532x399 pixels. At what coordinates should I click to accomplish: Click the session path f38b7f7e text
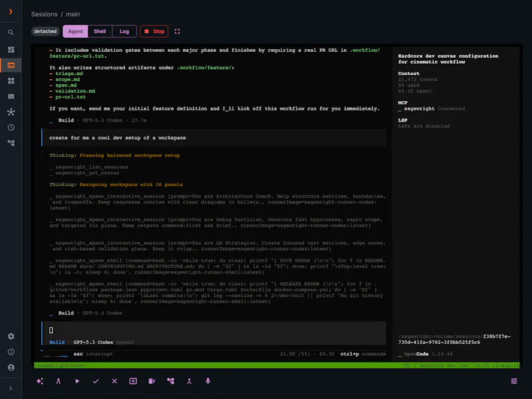click(454, 339)
